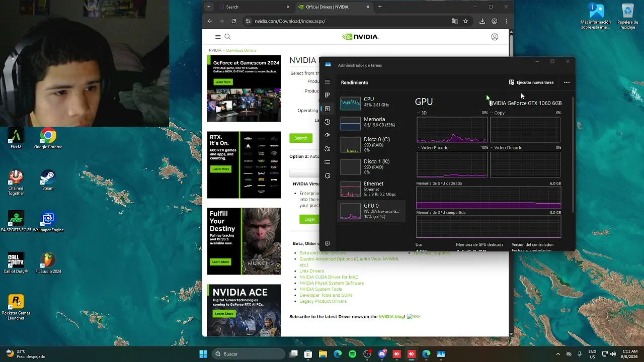Open the Video Decode graph dropdown
Screen dimensions: 644x362
tap(506, 148)
